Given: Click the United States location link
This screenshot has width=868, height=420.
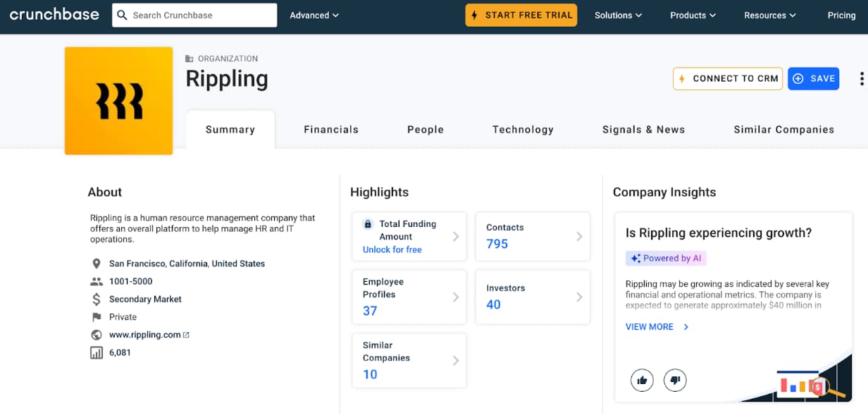Looking at the screenshot, I should coord(238,264).
